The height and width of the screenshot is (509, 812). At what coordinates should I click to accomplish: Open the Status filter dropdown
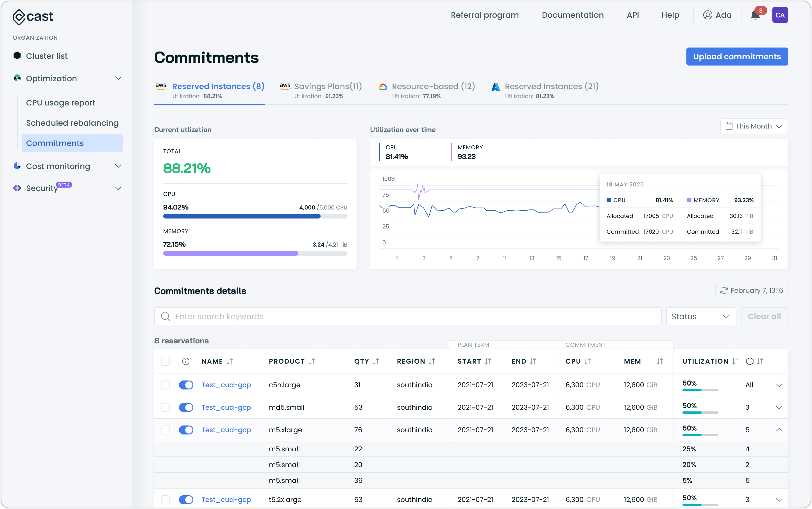pyautogui.click(x=701, y=316)
